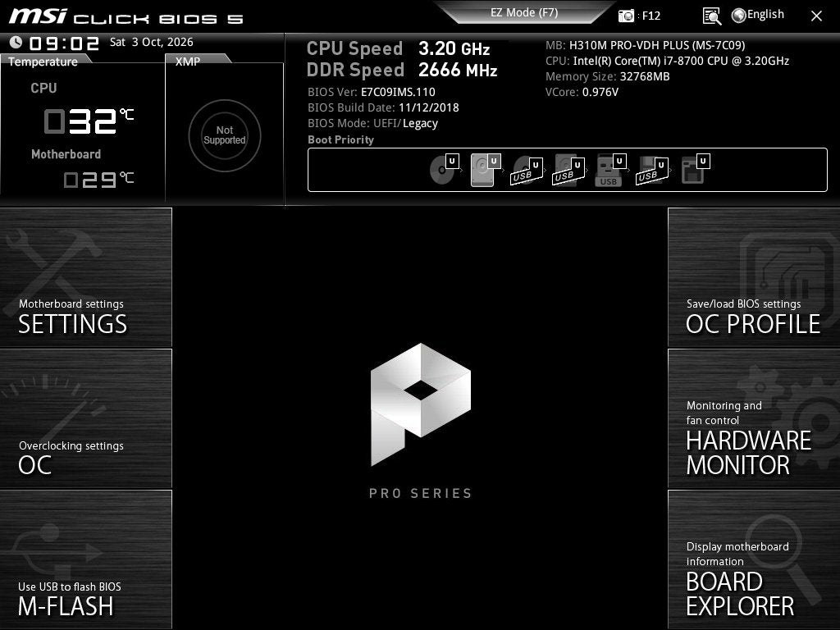This screenshot has width=840, height=630.
Task: Open the HARDWARE MONITOR tile
Action: (x=754, y=419)
